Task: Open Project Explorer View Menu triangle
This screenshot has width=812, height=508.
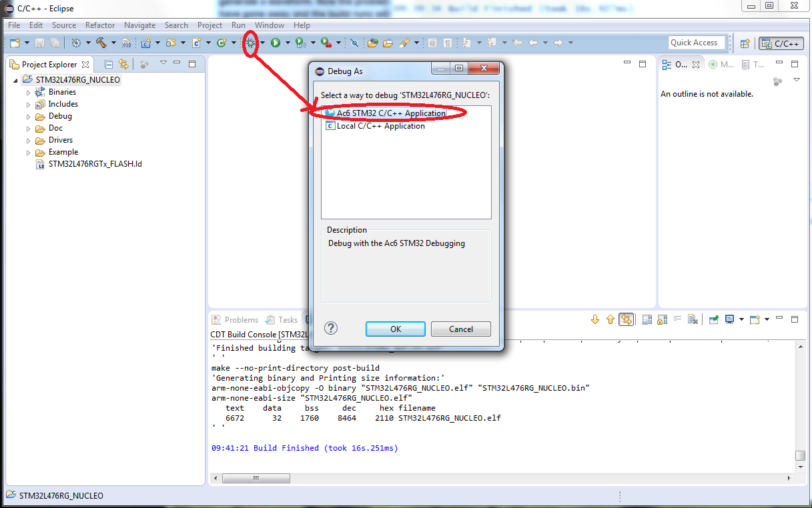Action: (x=163, y=63)
